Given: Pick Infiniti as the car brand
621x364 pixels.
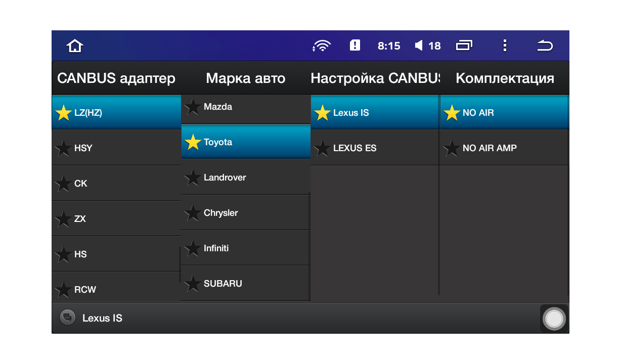Looking at the screenshot, I should click(246, 248).
